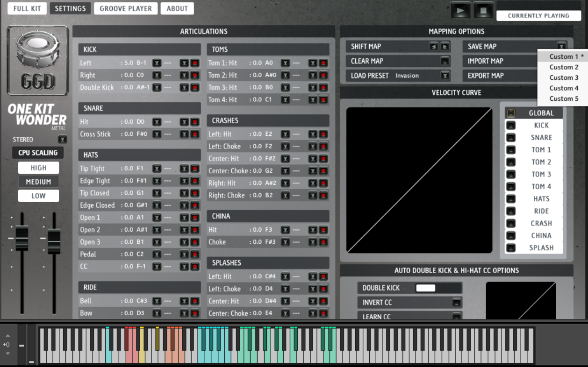
Task: Open the LOAD PRESET Invasion dropdown
Action: (445, 75)
